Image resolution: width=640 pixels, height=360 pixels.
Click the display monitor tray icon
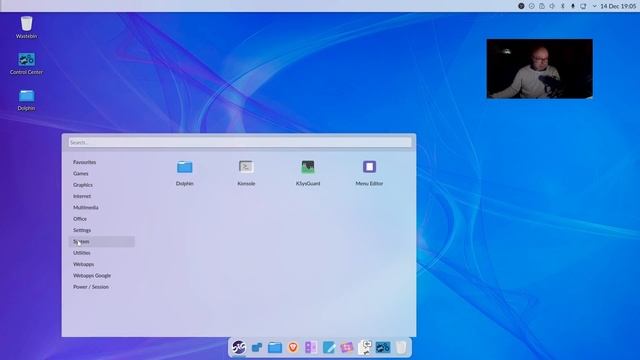click(583, 6)
